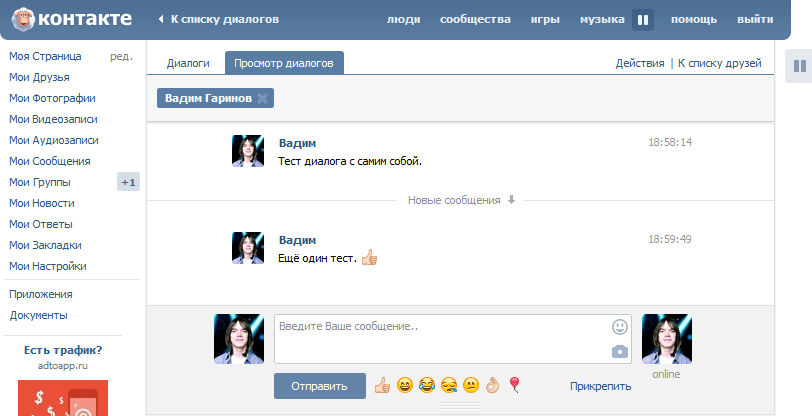Click К списку друзей link
This screenshot has height=416, width=812.
[719, 63]
